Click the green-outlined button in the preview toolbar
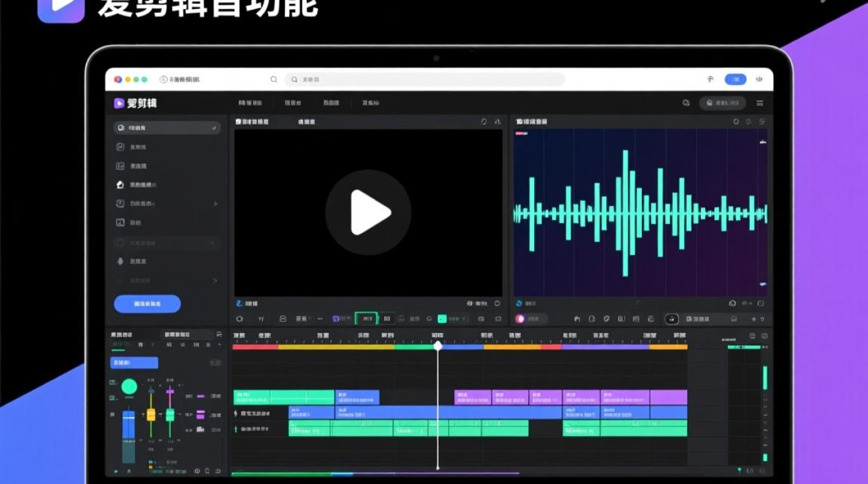The width and height of the screenshot is (868, 484). (x=366, y=319)
